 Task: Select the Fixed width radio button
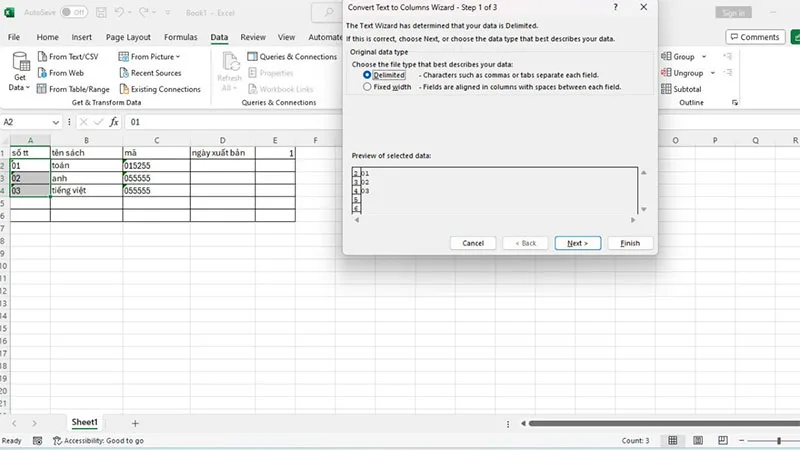pyautogui.click(x=367, y=87)
